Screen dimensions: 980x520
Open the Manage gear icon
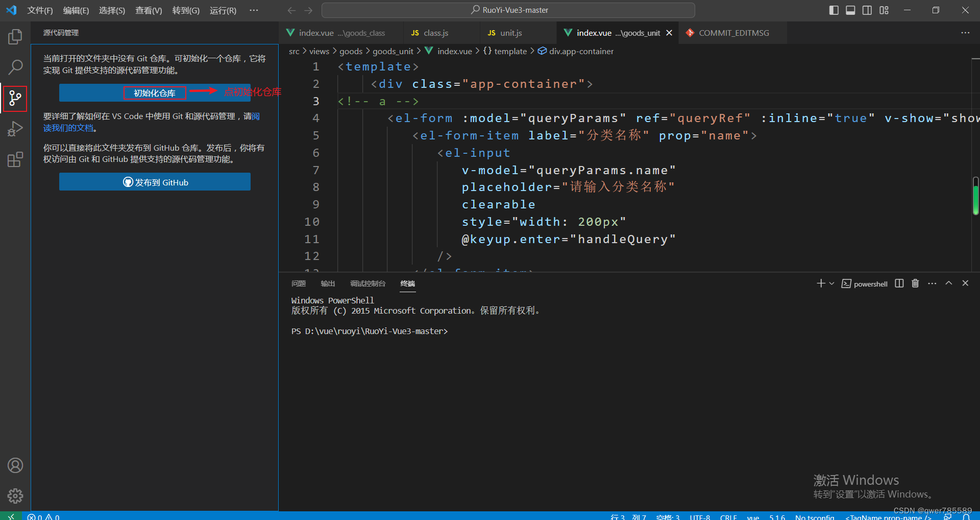[x=15, y=495]
